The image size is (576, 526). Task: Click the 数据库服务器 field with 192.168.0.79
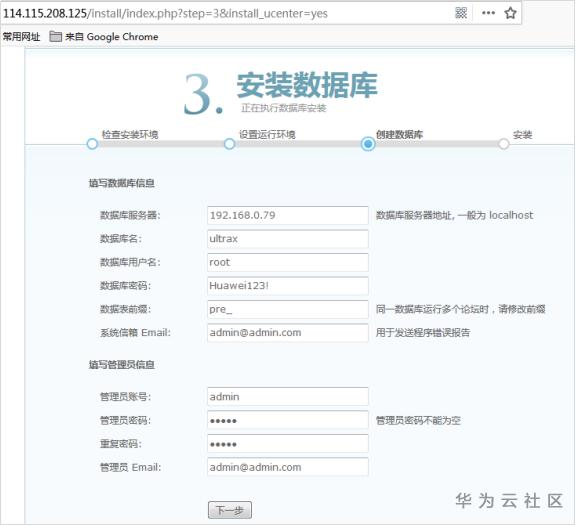(288, 215)
